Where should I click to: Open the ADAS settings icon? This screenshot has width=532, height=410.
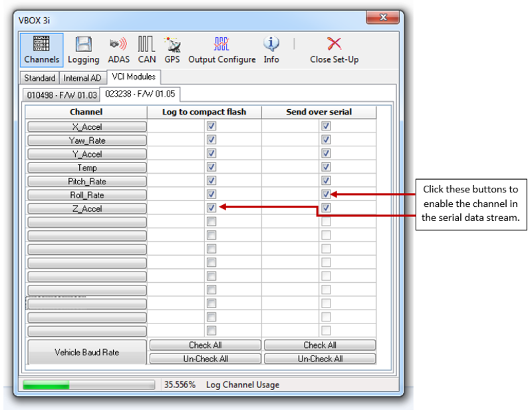pyautogui.click(x=119, y=50)
